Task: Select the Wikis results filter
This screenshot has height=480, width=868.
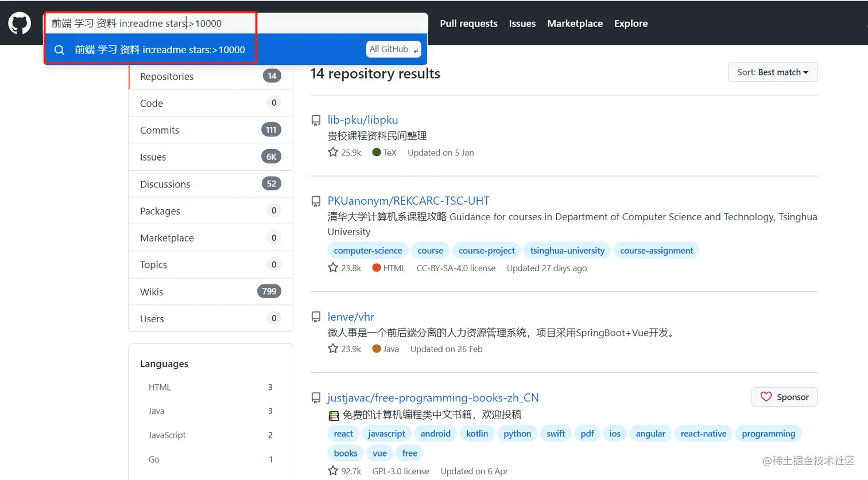Action: pos(211,292)
